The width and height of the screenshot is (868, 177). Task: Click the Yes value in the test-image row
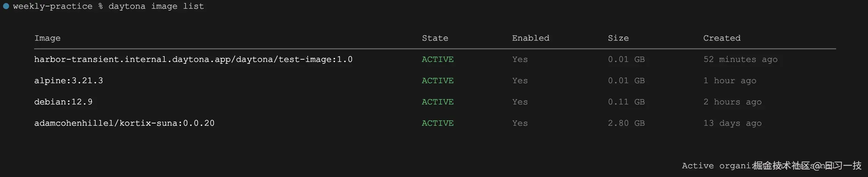(520, 59)
